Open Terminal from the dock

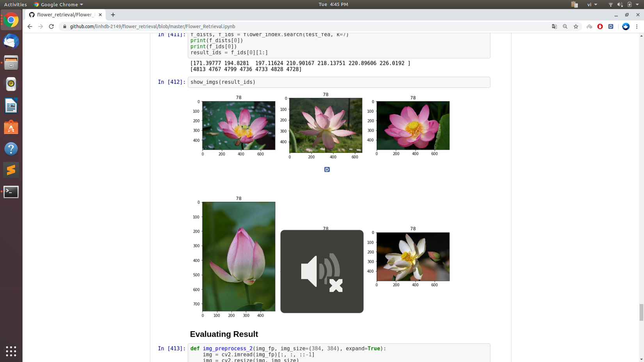(x=11, y=192)
